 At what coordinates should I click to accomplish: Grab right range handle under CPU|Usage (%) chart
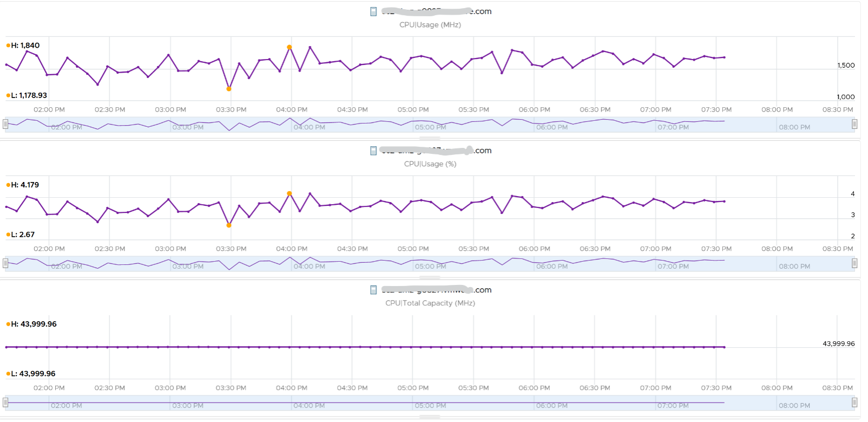tap(854, 263)
